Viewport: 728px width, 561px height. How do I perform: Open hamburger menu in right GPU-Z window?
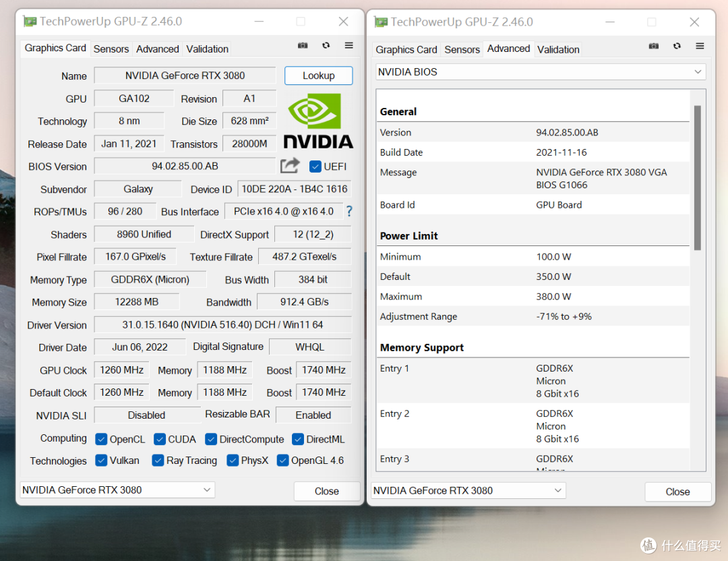(700, 46)
